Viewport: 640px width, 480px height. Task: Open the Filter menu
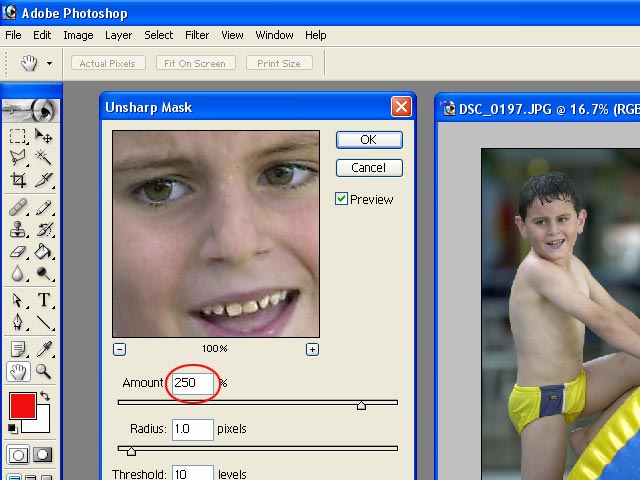(197, 35)
